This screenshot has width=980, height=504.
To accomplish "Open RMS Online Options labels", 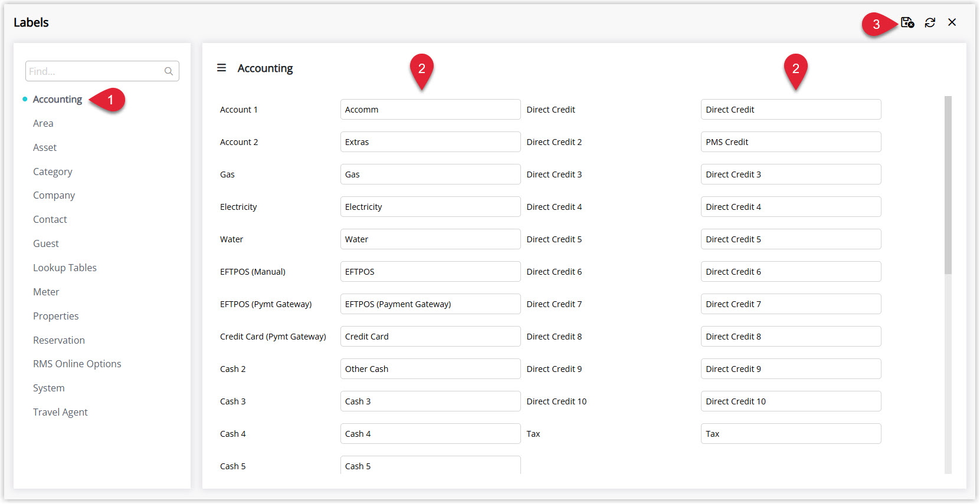I will coord(77,364).
